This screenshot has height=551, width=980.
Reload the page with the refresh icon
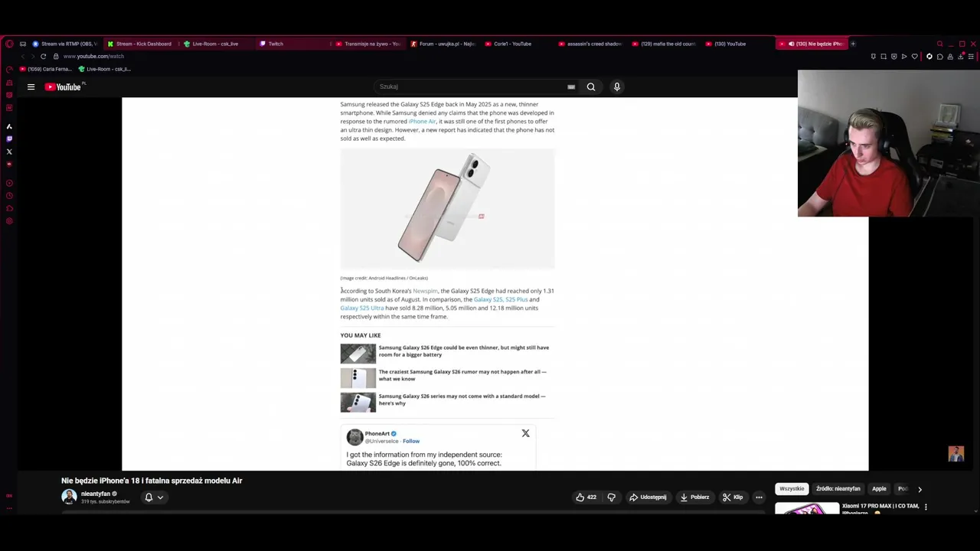point(43,57)
